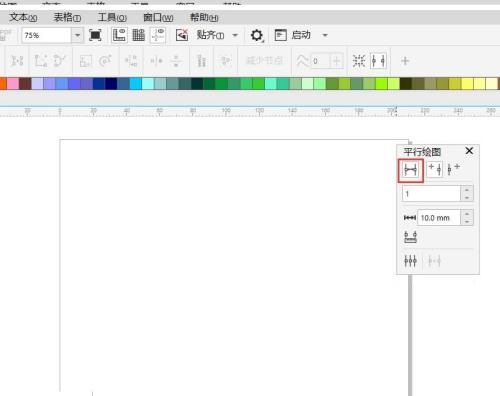Open the 窗口 menu

pos(158,17)
